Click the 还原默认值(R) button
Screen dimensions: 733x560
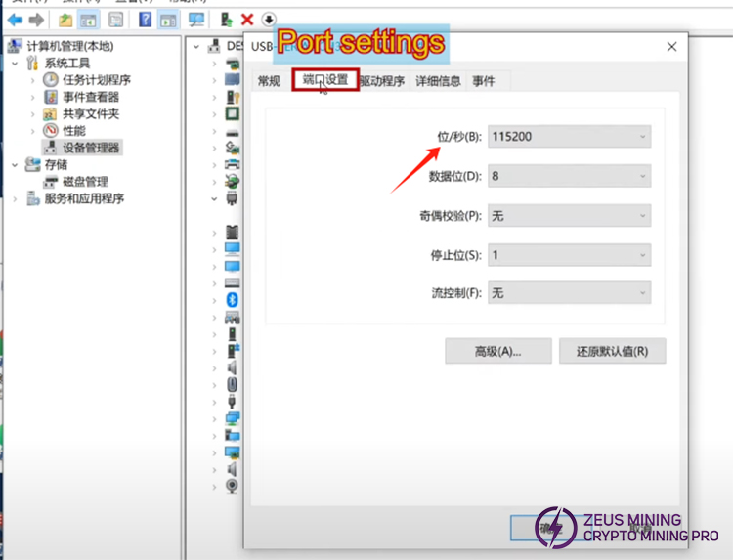[x=612, y=351]
